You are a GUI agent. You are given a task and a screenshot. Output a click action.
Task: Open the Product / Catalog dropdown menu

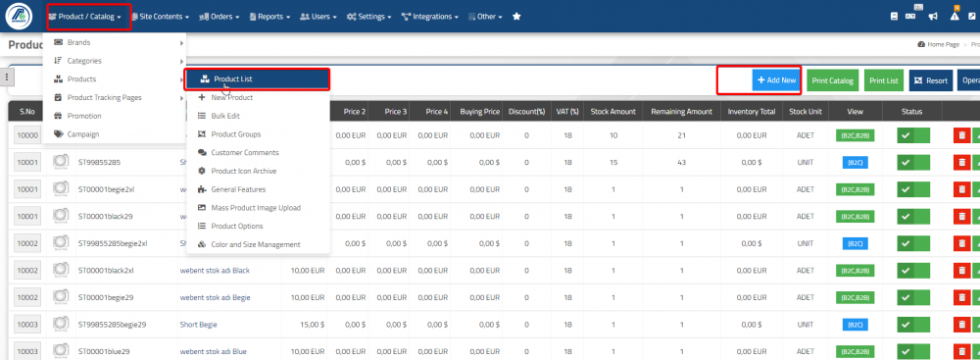click(x=84, y=17)
